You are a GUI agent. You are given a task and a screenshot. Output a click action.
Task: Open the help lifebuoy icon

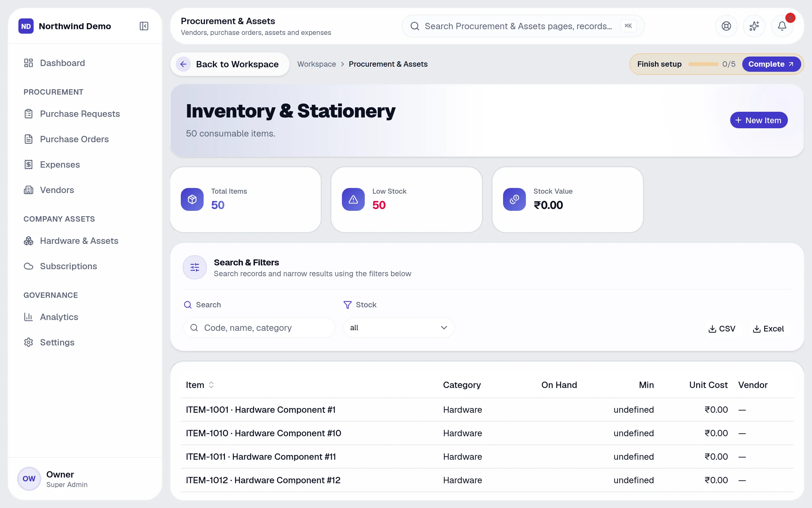(726, 26)
